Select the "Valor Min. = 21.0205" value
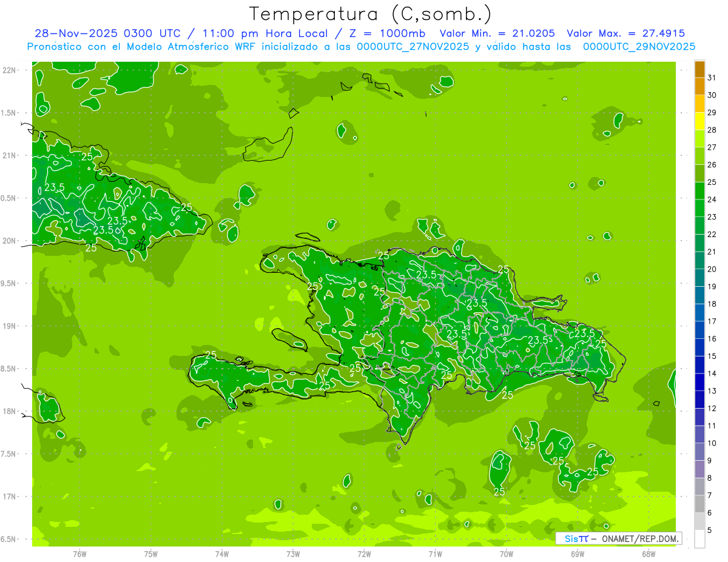The width and height of the screenshot is (728, 562). (x=497, y=33)
